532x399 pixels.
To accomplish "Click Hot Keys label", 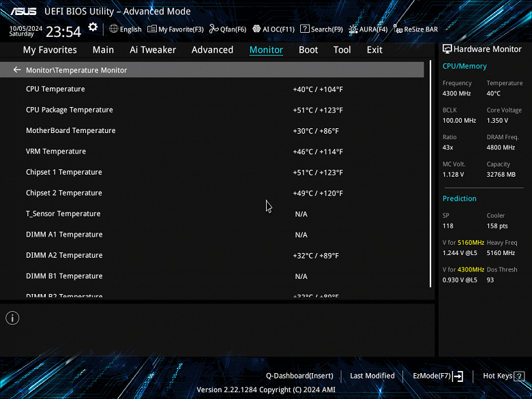I will (x=497, y=376).
